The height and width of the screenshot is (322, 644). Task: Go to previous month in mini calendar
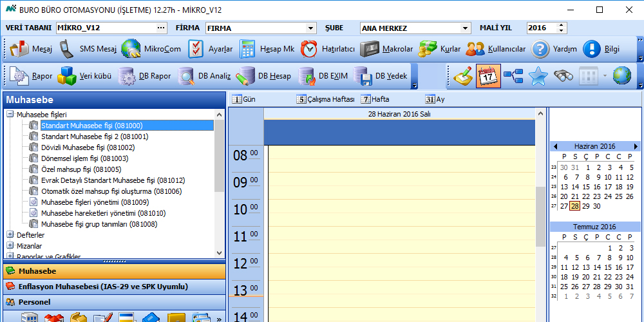click(555, 146)
